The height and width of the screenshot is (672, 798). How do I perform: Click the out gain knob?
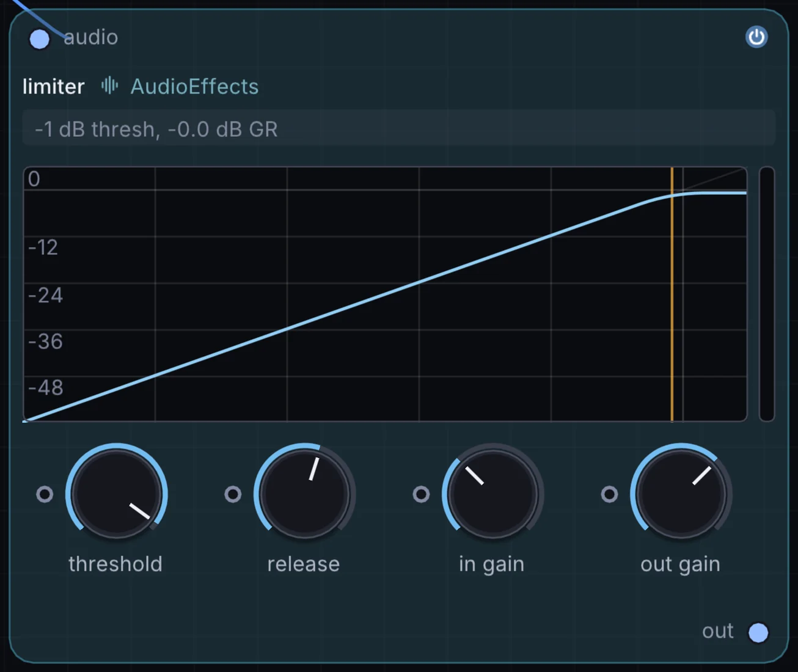(x=681, y=494)
